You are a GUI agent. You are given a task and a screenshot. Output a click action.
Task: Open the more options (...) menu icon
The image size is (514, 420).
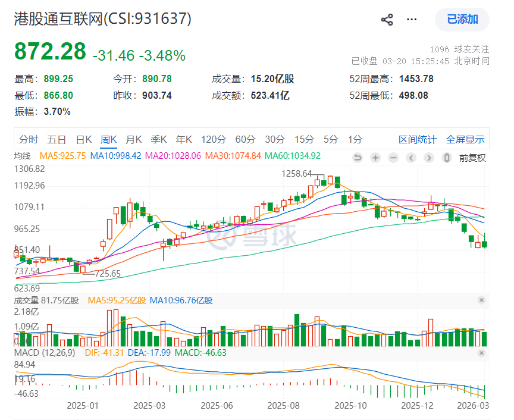pyautogui.click(x=411, y=19)
